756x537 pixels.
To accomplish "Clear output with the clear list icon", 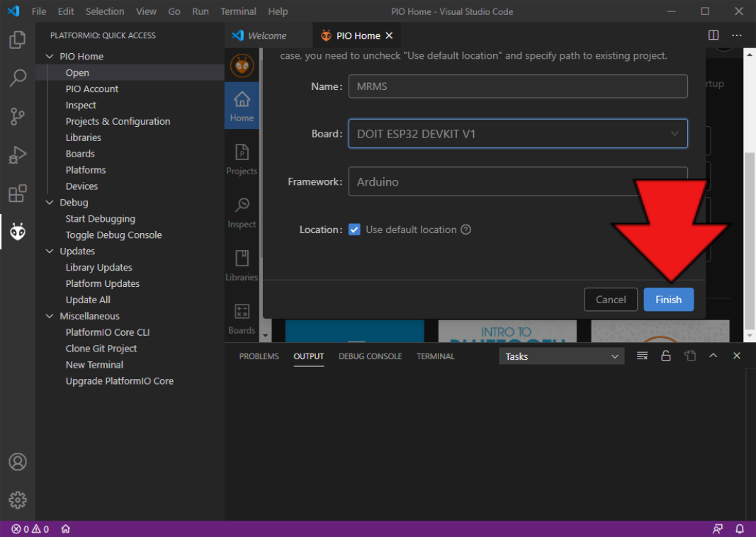I will point(642,356).
